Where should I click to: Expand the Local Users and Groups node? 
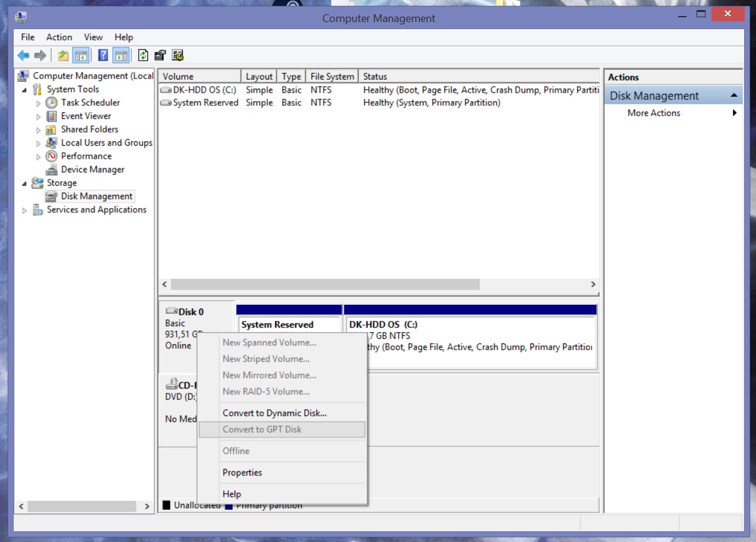(x=39, y=143)
